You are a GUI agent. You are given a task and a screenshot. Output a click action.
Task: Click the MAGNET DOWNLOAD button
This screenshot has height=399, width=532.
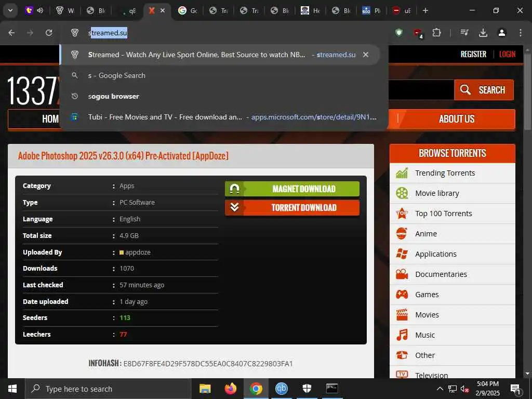pyautogui.click(x=292, y=189)
